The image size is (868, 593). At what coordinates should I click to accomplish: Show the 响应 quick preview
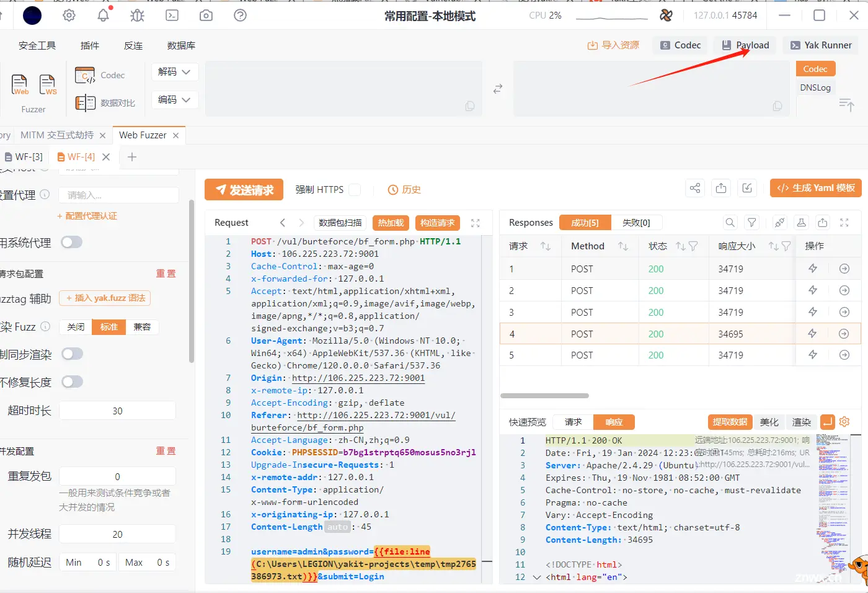(614, 422)
